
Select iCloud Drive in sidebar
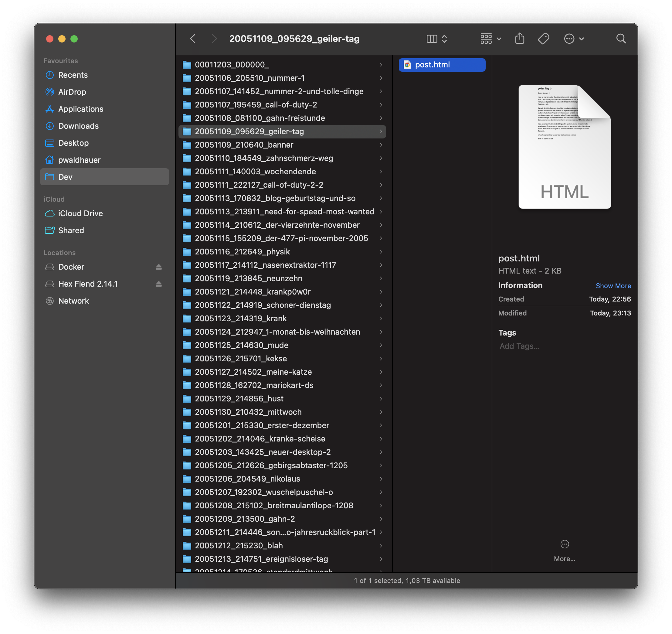pyautogui.click(x=80, y=213)
